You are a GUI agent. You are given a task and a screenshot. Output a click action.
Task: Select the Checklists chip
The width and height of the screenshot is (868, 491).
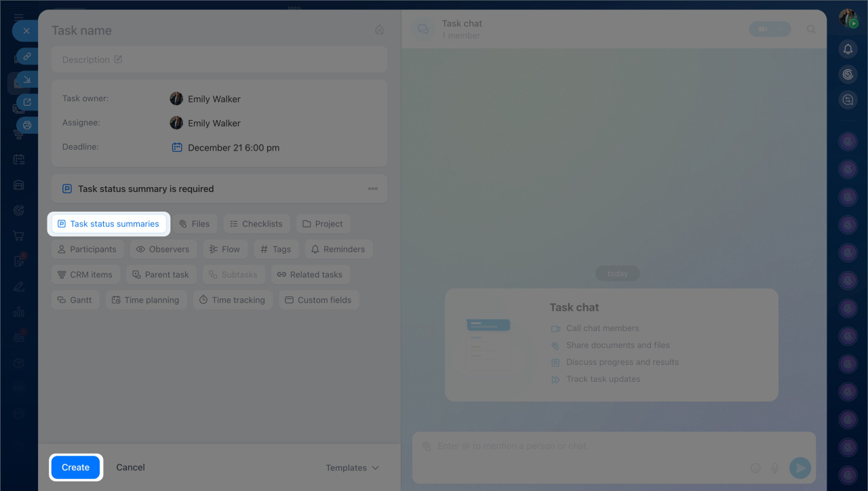256,224
